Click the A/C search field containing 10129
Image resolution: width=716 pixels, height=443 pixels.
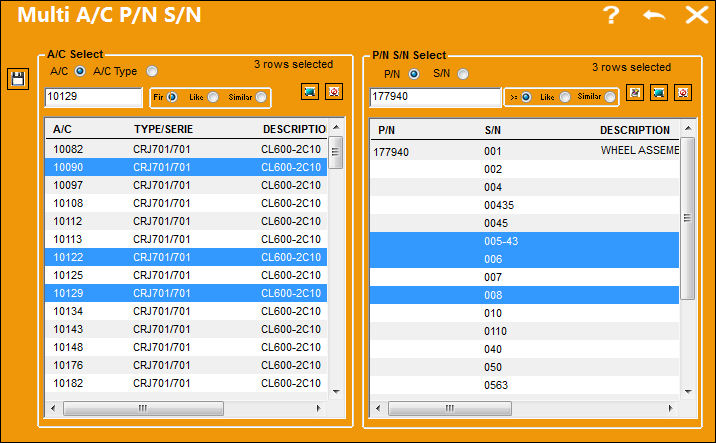(x=94, y=97)
